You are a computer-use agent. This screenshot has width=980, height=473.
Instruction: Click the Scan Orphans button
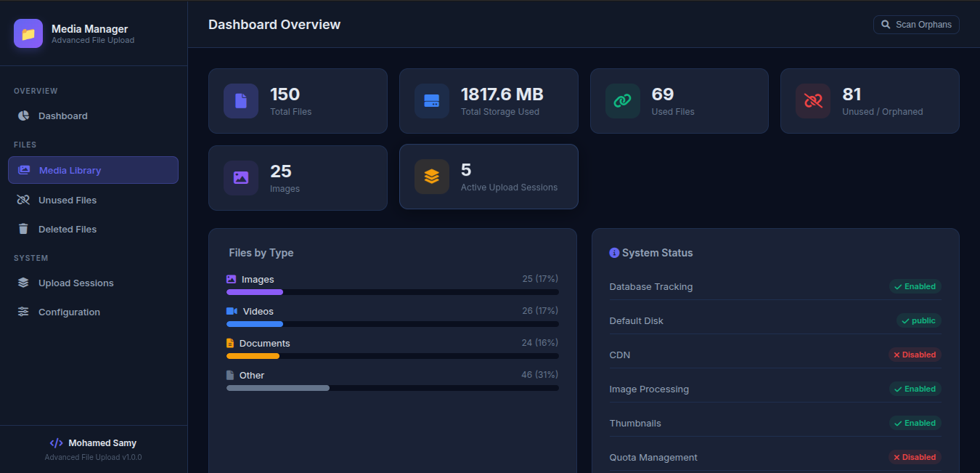pyautogui.click(x=916, y=25)
